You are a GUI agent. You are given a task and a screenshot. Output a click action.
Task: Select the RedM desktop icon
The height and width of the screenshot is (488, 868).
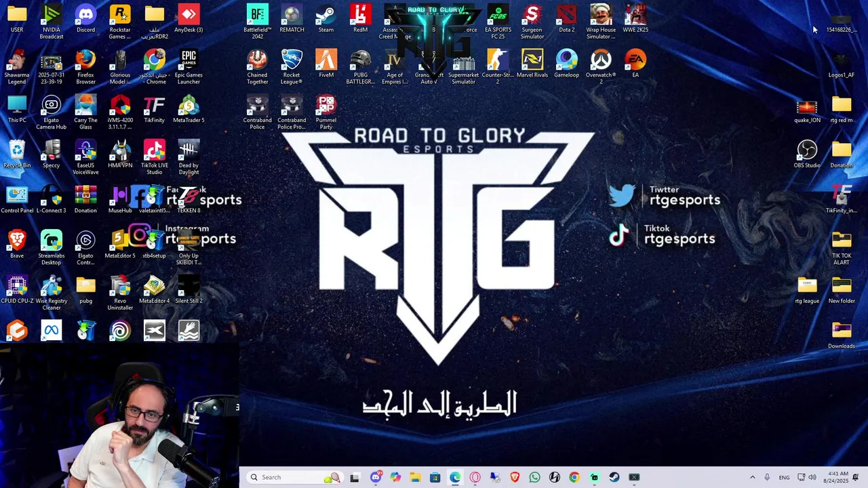pyautogui.click(x=360, y=18)
